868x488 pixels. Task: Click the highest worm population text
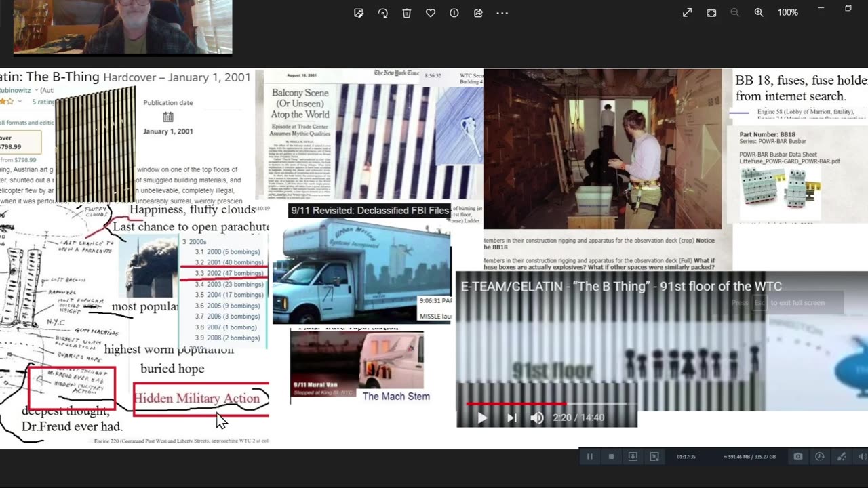(x=169, y=350)
